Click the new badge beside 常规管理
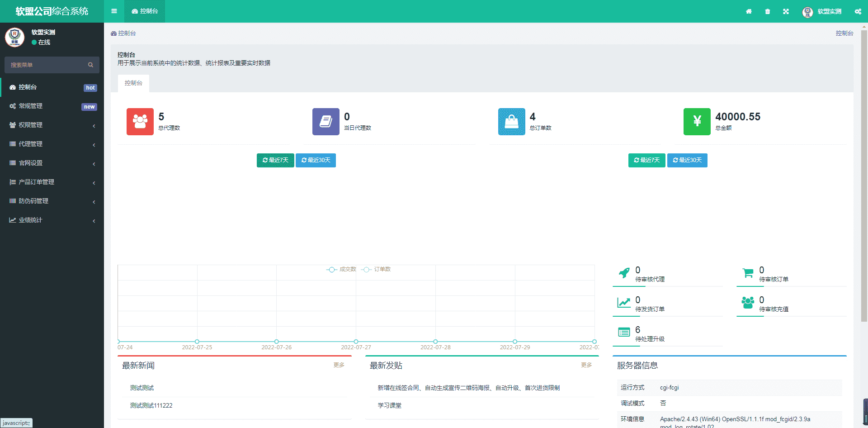The image size is (868, 428). tap(89, 107)
